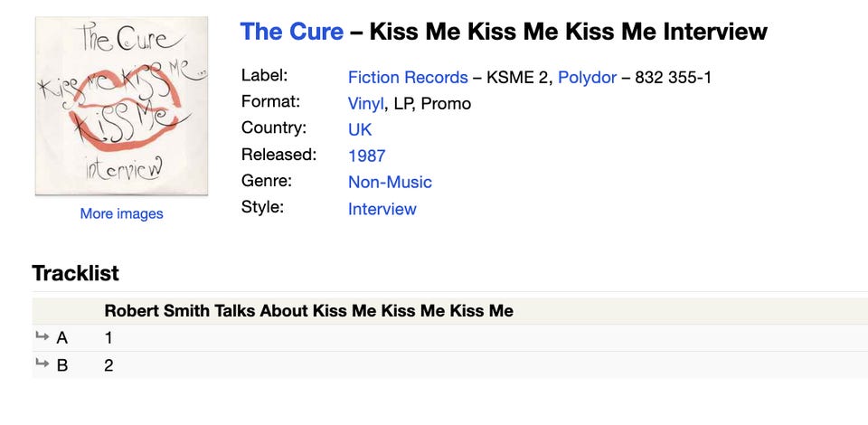
Task: Click the Promo format descriptor text
Action: [x=445, y=103]
